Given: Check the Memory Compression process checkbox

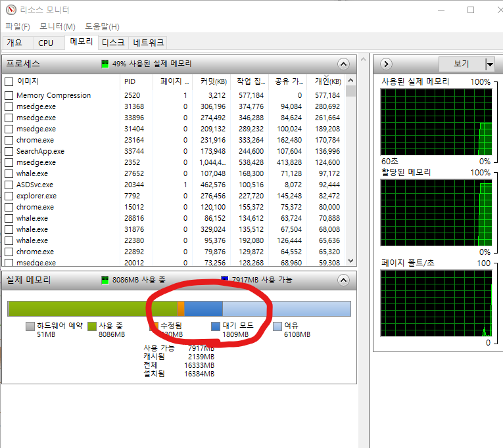Looking at the screenshot, I should point(9,95).
